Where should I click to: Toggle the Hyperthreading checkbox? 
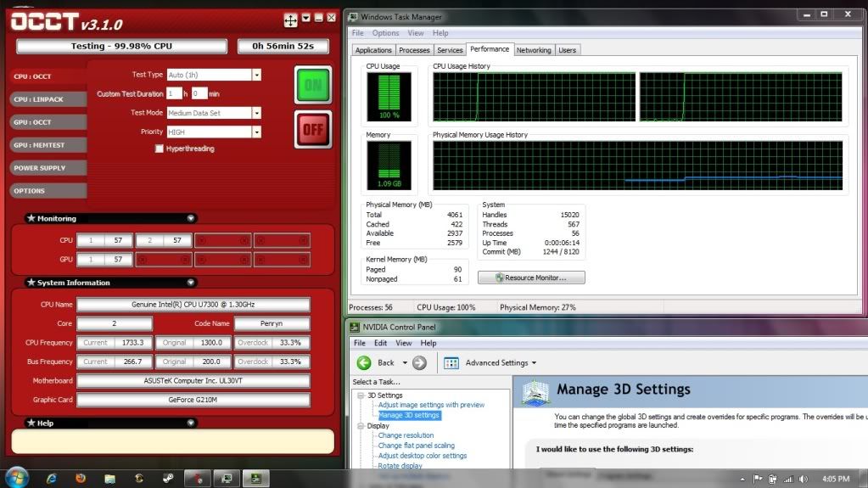click(x=160, y=149)
